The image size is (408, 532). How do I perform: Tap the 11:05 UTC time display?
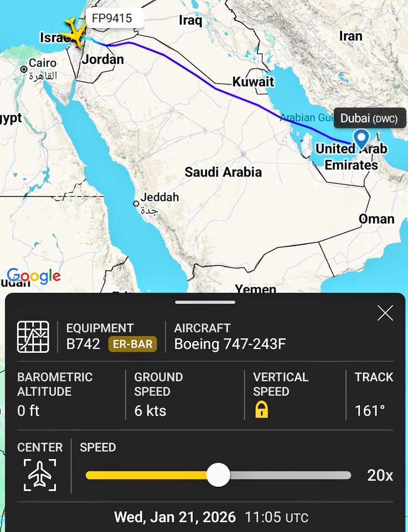[x=276, y=517]
